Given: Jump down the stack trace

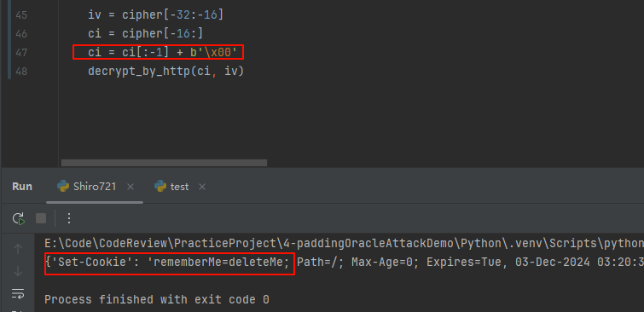Looking at the screenshot, I should point(18,271).
